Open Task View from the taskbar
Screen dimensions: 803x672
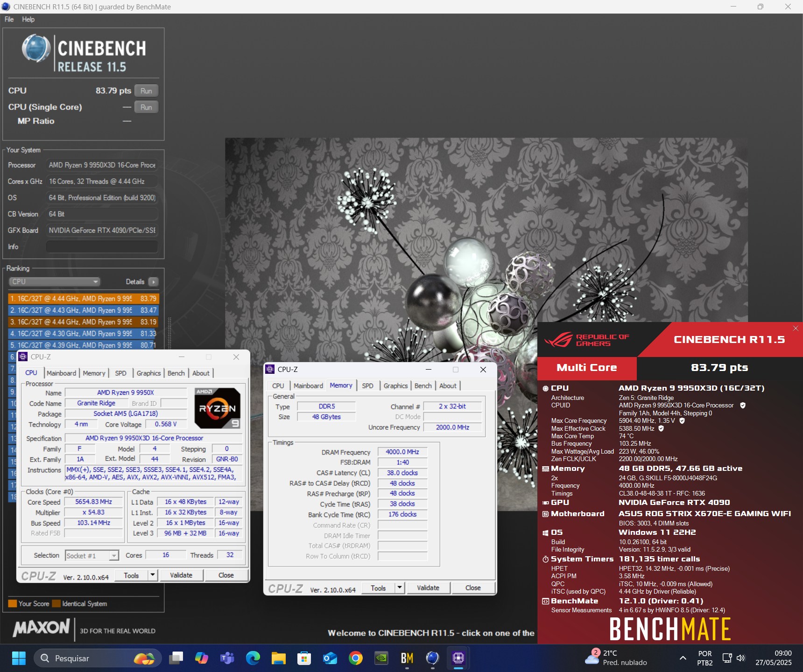[x=176, y=658]
